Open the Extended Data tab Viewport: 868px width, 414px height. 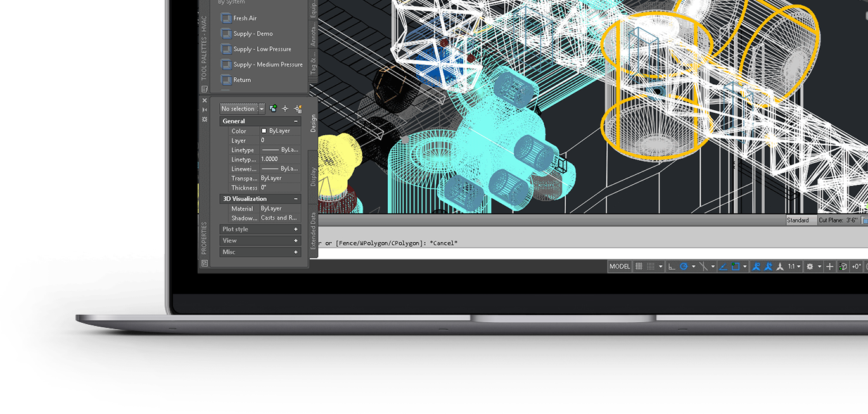tap(313, 231)
